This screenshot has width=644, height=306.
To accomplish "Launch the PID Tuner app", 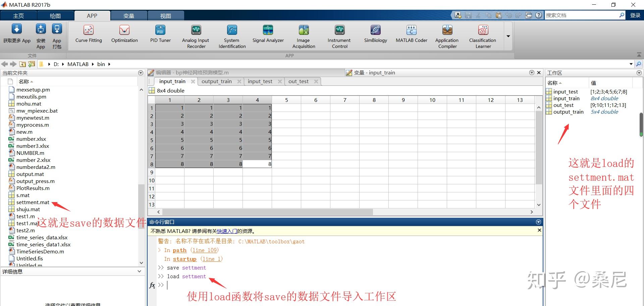I will pos(160,35).
